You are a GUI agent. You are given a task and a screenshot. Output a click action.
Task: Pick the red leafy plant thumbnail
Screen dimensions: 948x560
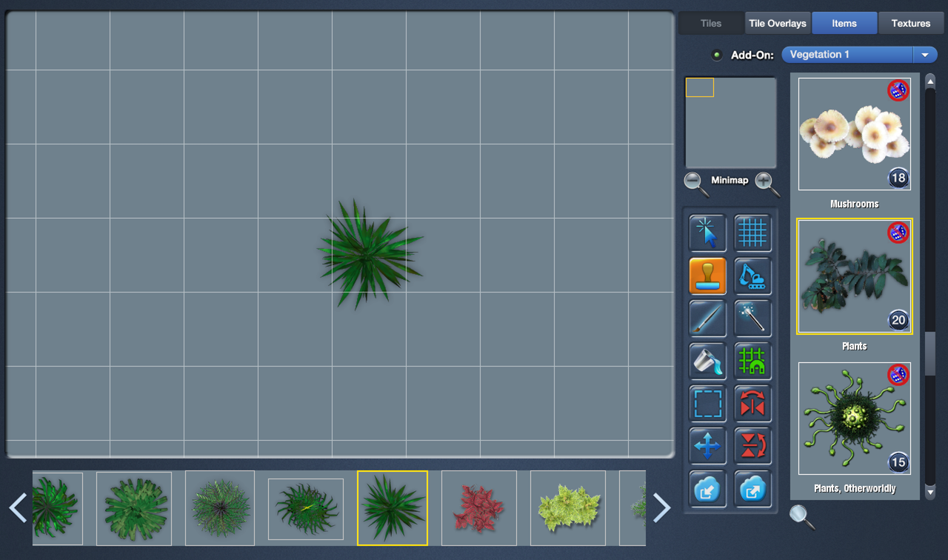(478, 508)
